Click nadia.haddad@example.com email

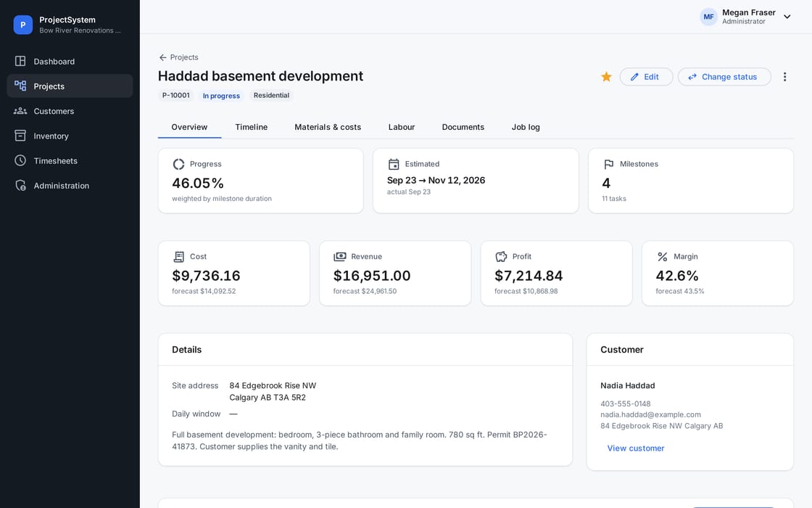[x=650, y=414]
